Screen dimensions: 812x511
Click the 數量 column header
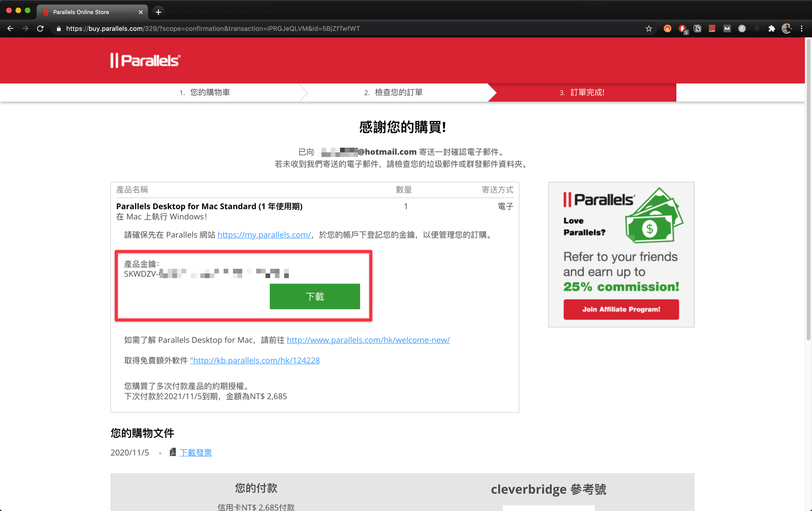click(x=404, y=190)
